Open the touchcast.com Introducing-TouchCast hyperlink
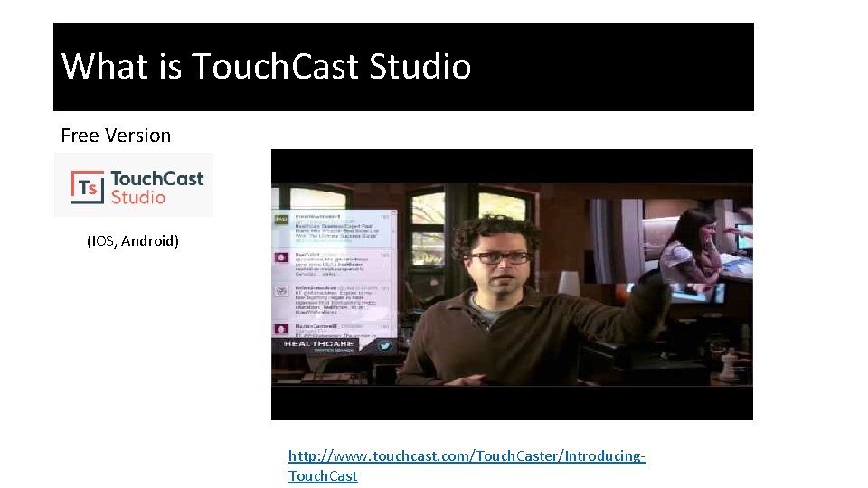Viewport: 868px width, 488px height. [467, 465]
